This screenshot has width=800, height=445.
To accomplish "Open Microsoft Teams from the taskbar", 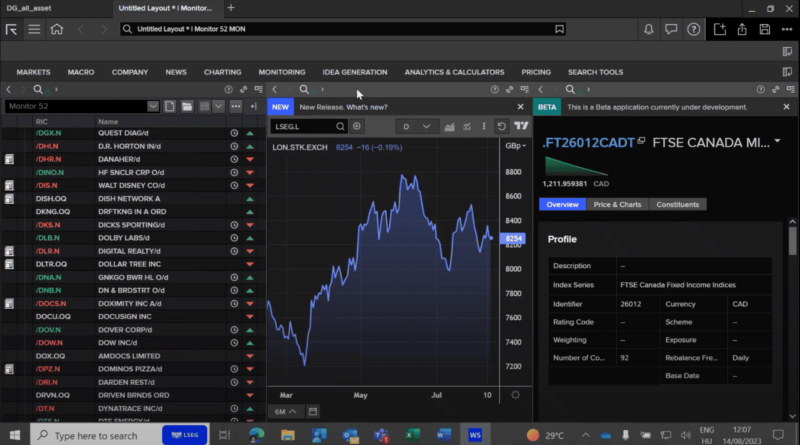I will pos(381,435).
